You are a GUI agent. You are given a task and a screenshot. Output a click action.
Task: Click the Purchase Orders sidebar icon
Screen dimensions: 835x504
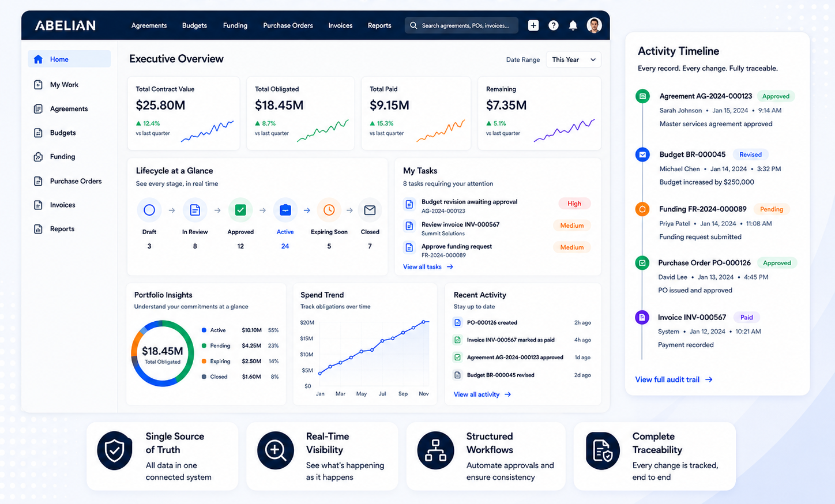click(x=38, y=181)
